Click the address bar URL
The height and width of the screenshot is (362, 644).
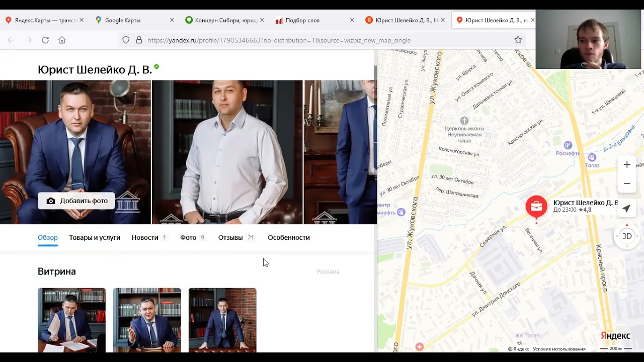point(279,40)
